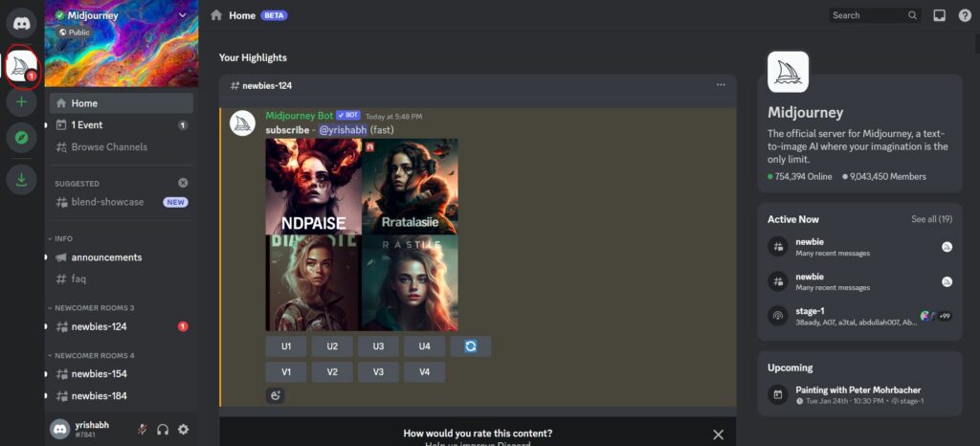Image resolution: width=980 pixels, height=446 pixels.
Task: Open the inbox icon in header
Action: [940, 15]
